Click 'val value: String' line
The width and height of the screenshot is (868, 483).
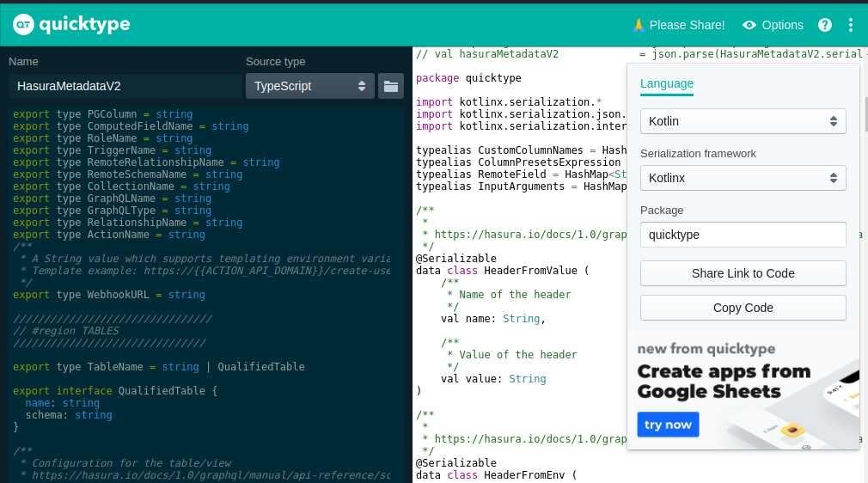pos(493,379)
